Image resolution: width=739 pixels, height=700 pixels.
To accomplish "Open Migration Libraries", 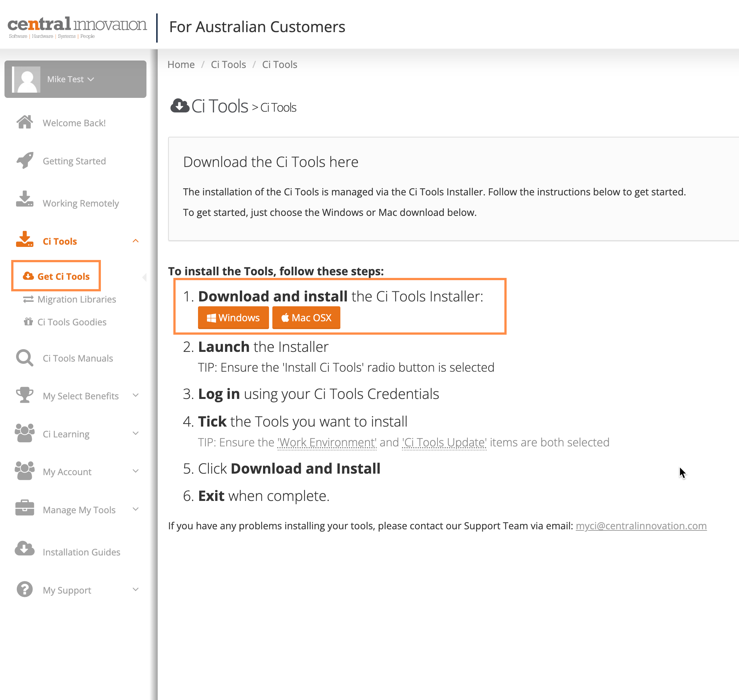I will tap(77, 299).
